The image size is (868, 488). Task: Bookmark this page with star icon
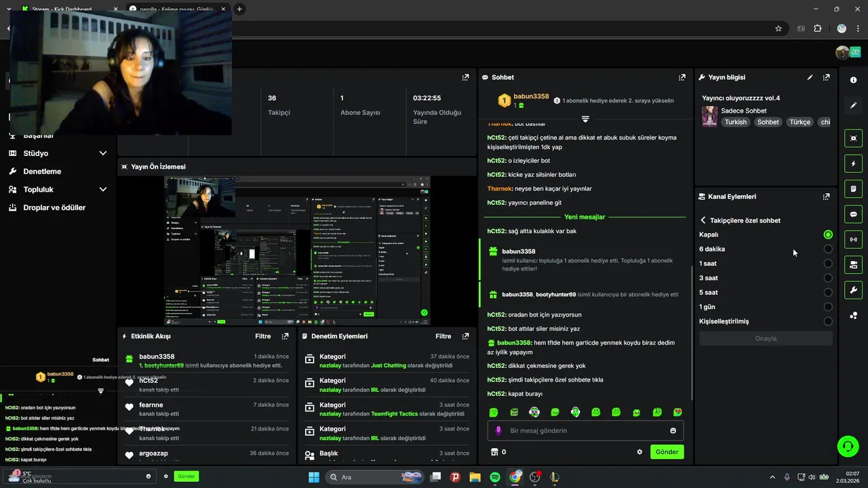tap(778, 28)
